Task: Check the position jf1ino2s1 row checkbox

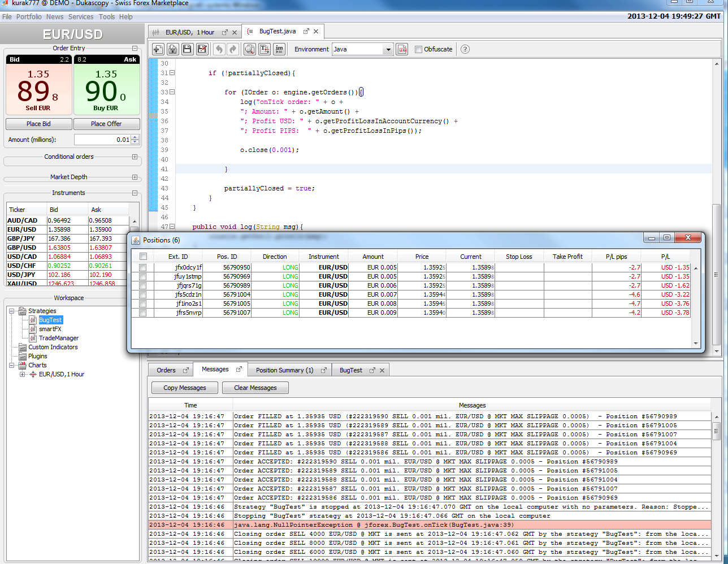Action: click(x=143, y=303)
